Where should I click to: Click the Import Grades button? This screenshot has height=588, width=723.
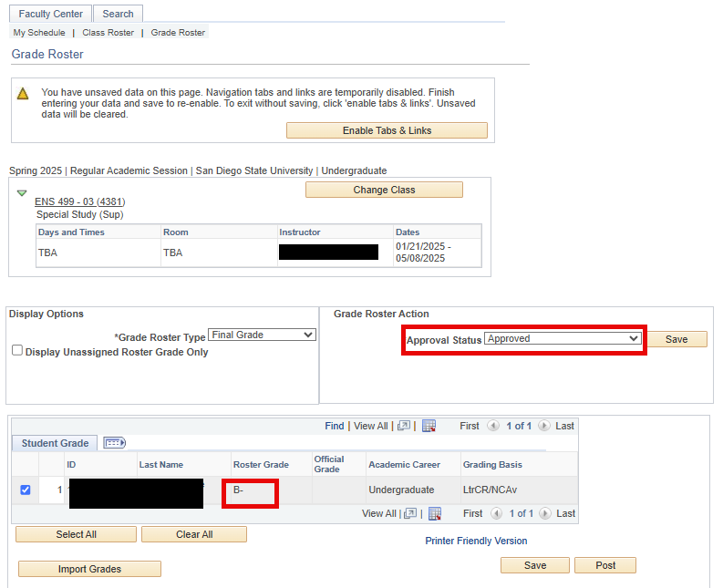(x=89, y=569)
